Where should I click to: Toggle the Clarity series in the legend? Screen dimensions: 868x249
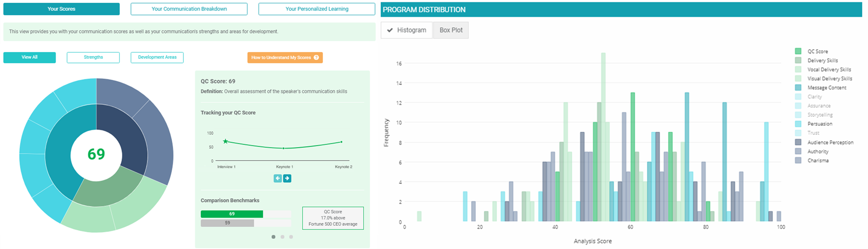tap(814, 97)
